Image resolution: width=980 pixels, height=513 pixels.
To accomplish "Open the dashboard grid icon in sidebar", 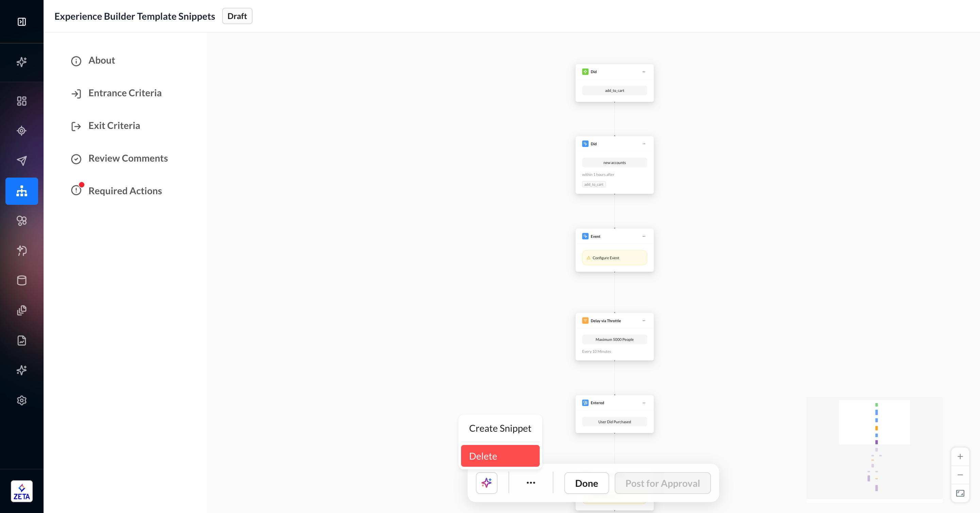I will 22,101.
